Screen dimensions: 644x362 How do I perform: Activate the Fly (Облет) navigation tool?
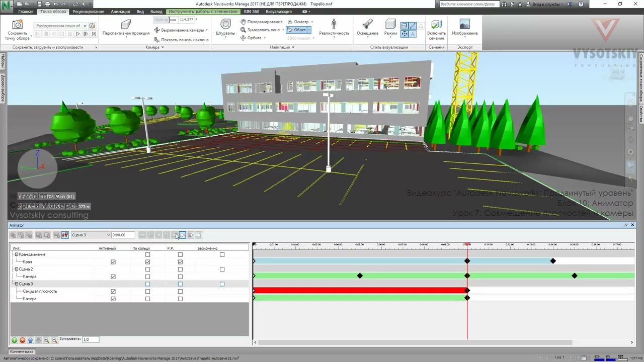click(297, 30)
